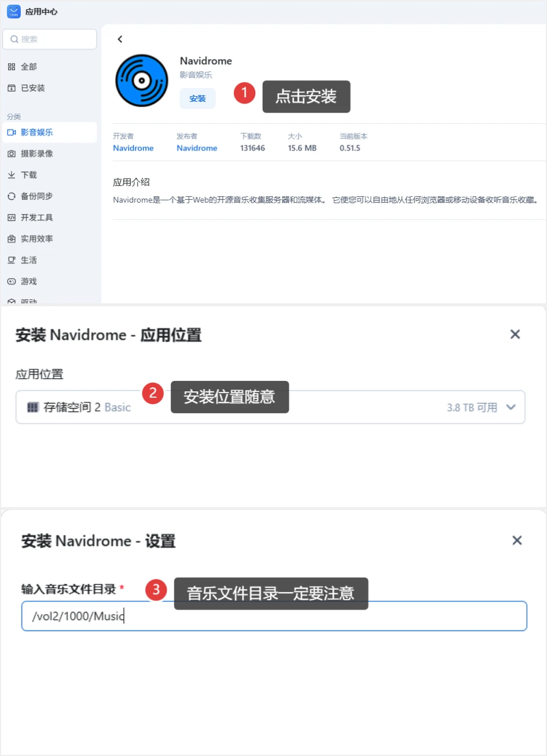The height and width of the screenshot is (756, 547).
Task: Click the code icon beside 开发工具
Action: (x=12, y=218)
